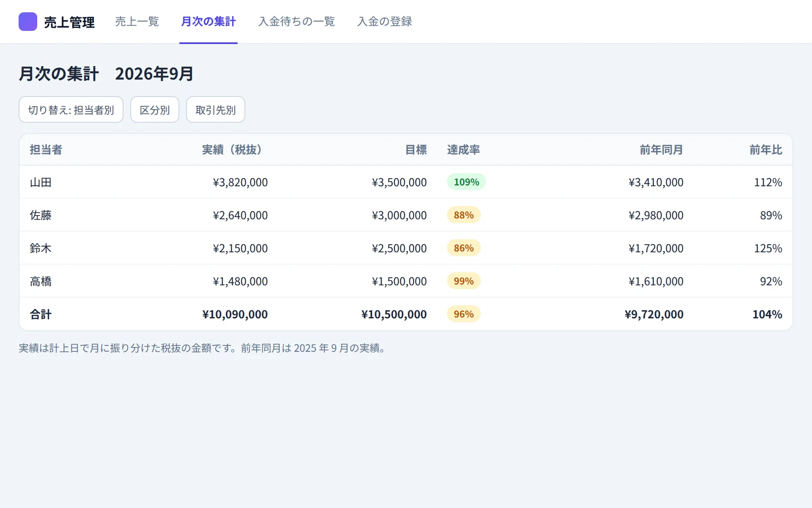Click the 125% year-over-year value
Screen dimensions: 812x508
768,248
